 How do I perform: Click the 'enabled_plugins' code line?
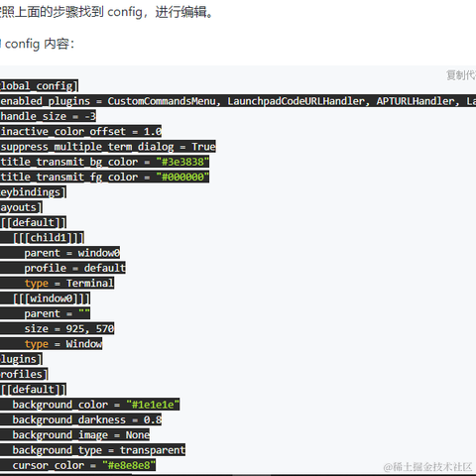(238, 101)
